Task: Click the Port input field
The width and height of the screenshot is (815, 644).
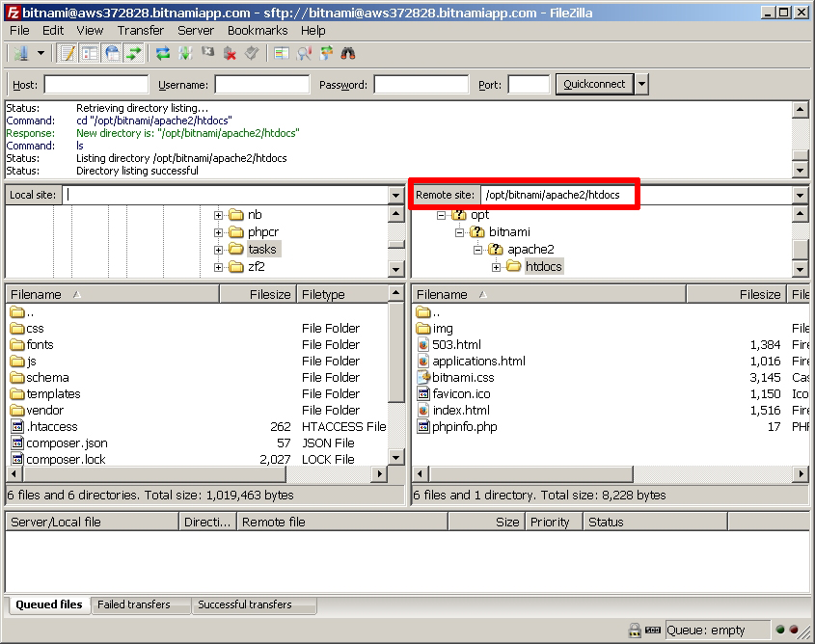Action: click(x=529, y=84)
